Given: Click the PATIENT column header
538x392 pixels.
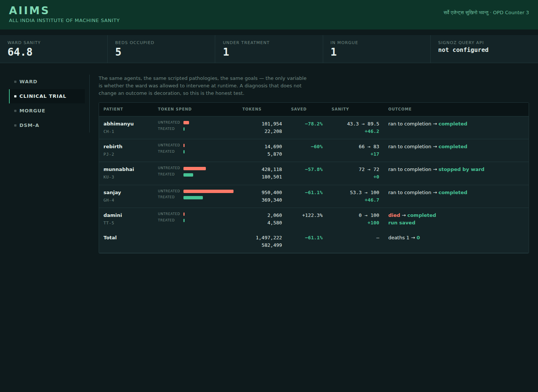Looking at the screenshot, I should [113, 109].
